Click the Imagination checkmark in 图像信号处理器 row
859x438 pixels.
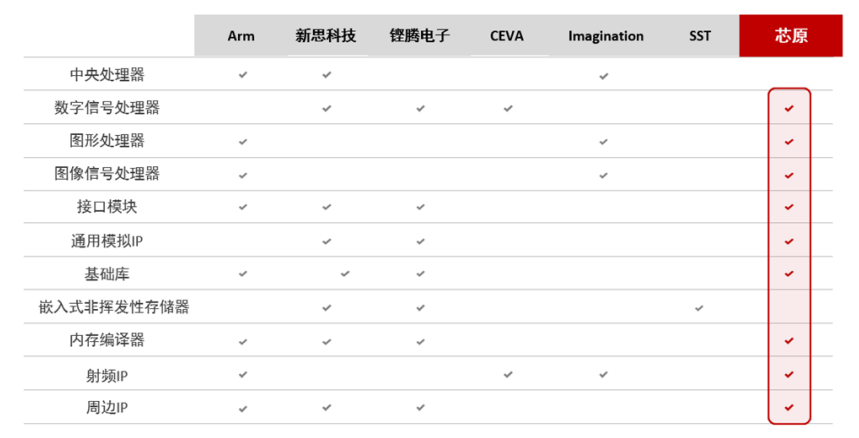[604, 175]
